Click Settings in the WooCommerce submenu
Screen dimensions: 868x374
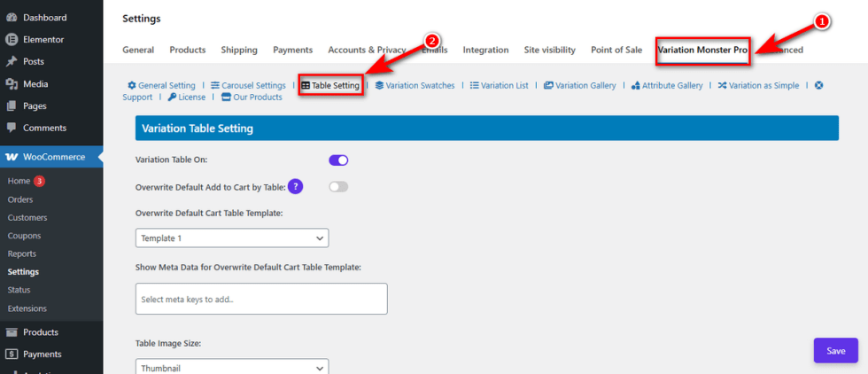coord(23,272)
